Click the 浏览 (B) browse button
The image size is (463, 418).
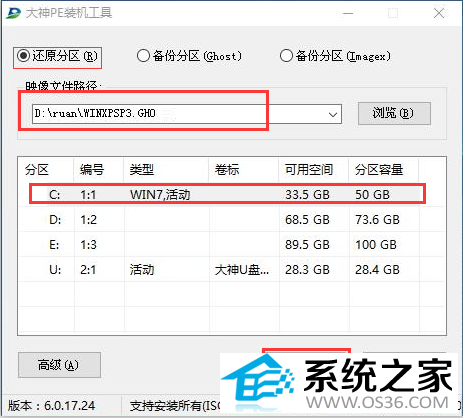(394, 113)
